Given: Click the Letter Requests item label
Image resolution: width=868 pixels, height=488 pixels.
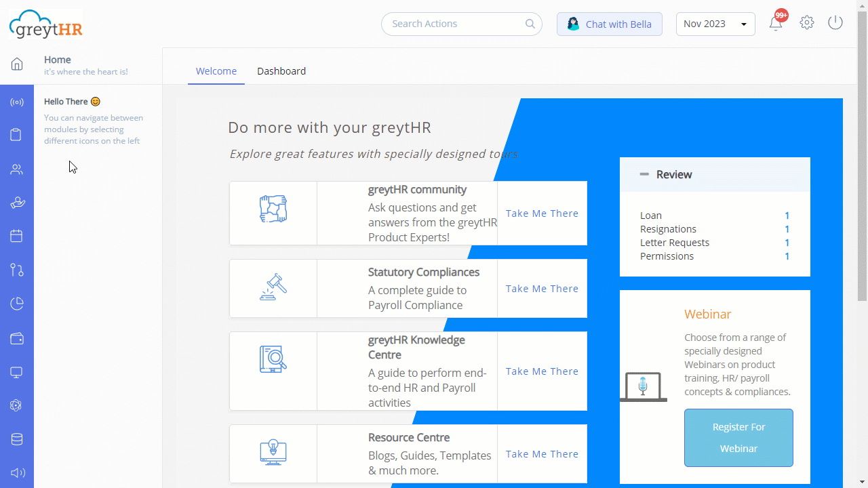Looking at the screenshot, I should 675,243.
